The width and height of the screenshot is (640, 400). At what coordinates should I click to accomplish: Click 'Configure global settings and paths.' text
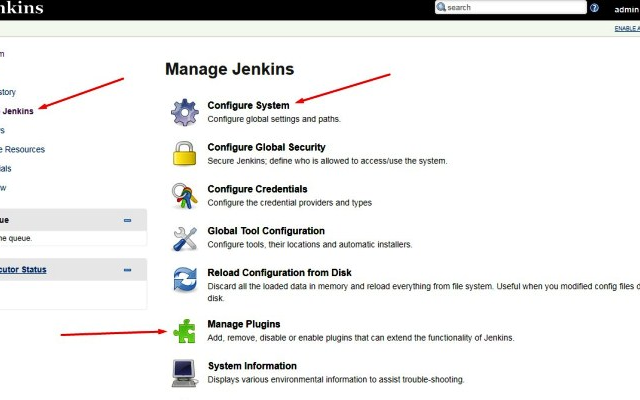click(x=274, y=119)
